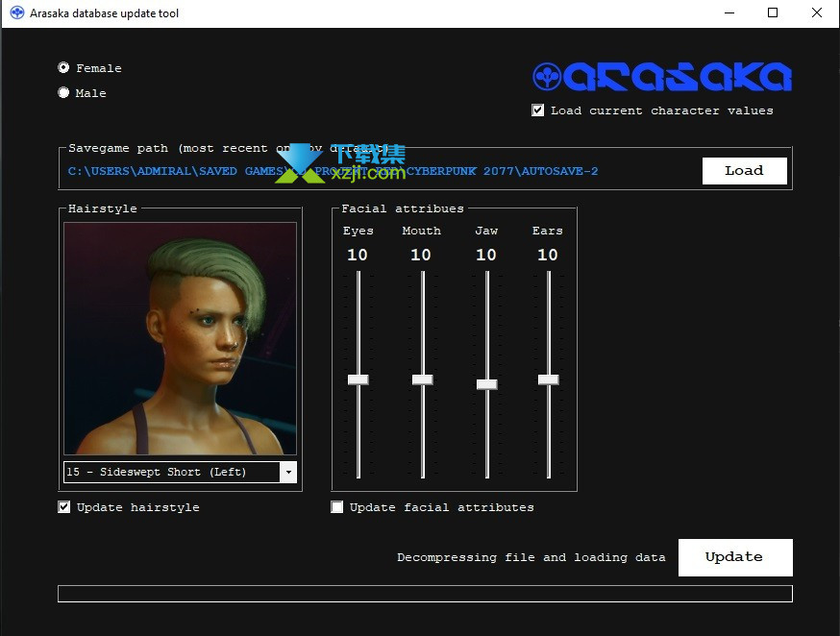
Task: Minimize the Arasaka tool window
Action: 729,12
